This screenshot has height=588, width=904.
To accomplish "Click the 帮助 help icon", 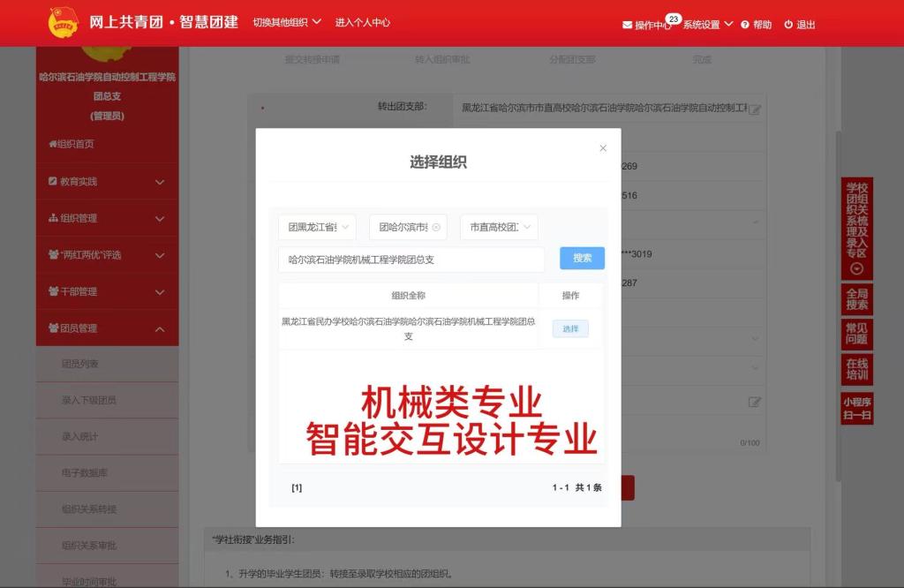I will click(745, 25).
